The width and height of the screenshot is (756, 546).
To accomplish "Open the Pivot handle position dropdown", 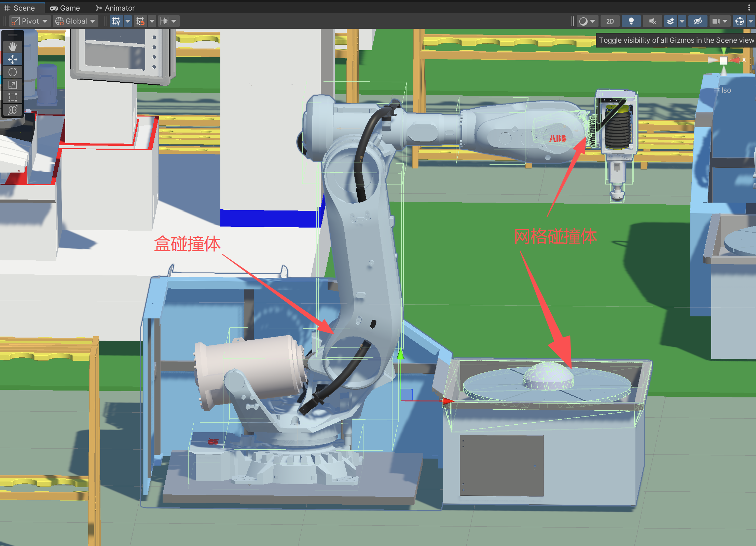I will pos(30,21).
